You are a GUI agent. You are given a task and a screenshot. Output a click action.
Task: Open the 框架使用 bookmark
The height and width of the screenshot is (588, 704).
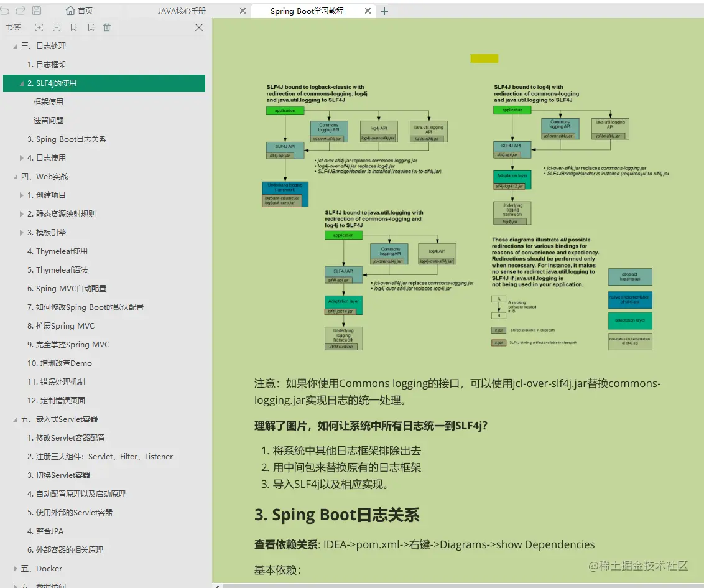coord(49,101)
